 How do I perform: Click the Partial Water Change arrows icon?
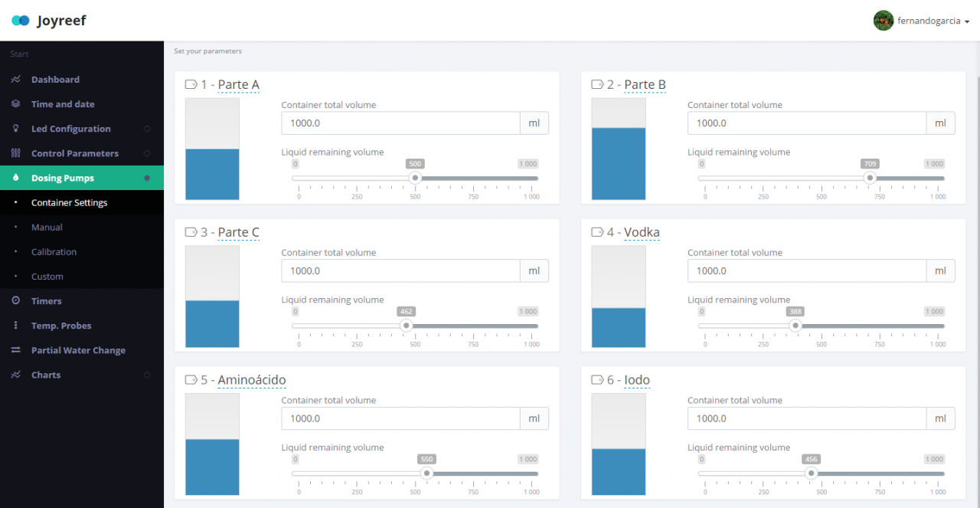pos(16,350)
